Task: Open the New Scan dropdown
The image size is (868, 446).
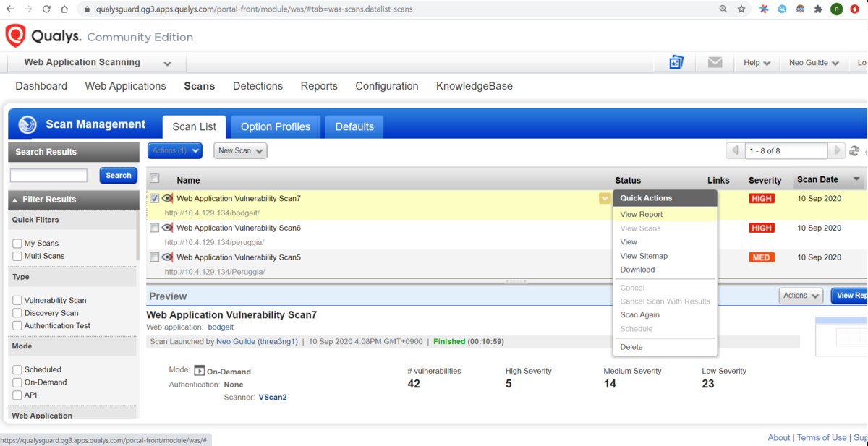Action: (x=240, y=150)
